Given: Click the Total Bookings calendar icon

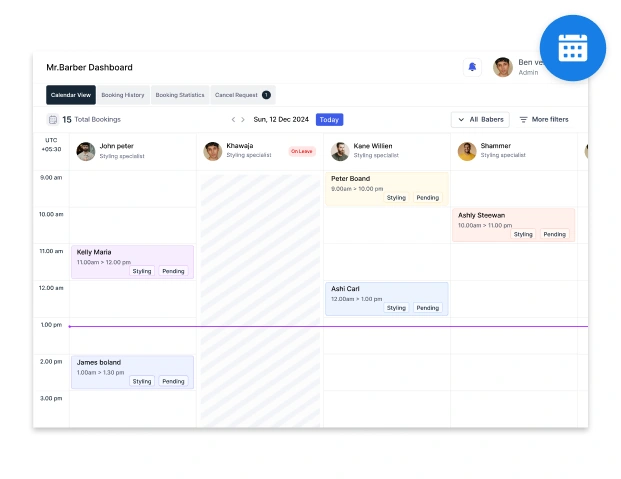Looking at the screenshot, I should click(53, 119).
